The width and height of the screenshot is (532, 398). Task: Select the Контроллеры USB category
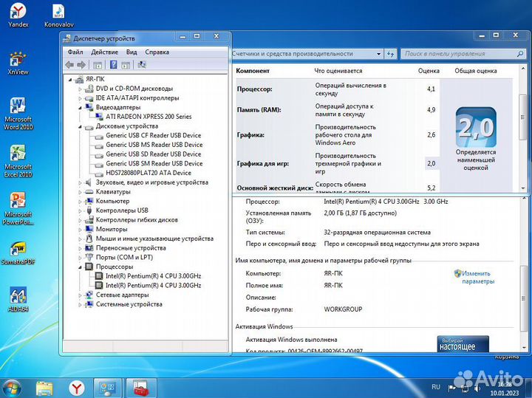(122, 210)
